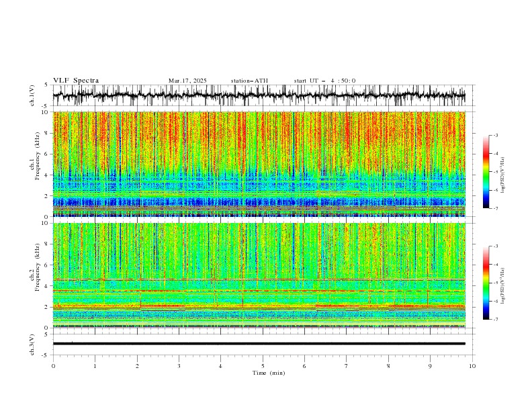This screenshot has width=532, height=411.
Task: Click the ch.2 'Frequency (kHz)' axis label
Action: coord(38,267)
